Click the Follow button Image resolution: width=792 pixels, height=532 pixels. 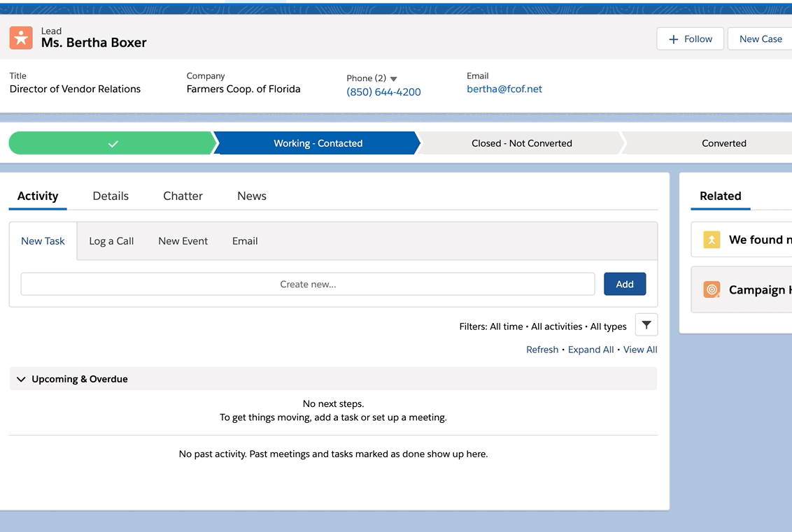click(690, 39)
